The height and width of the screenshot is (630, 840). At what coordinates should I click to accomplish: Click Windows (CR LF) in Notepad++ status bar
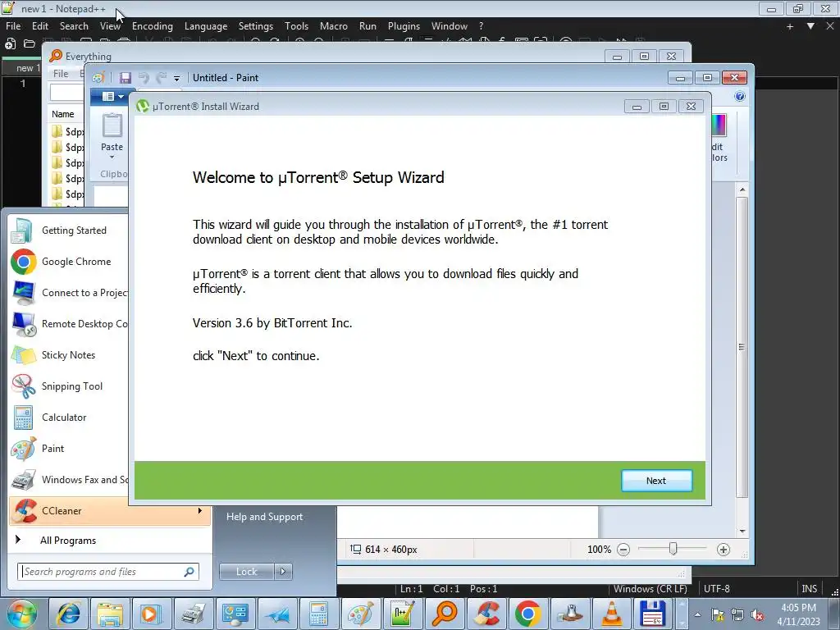(650, 589)
